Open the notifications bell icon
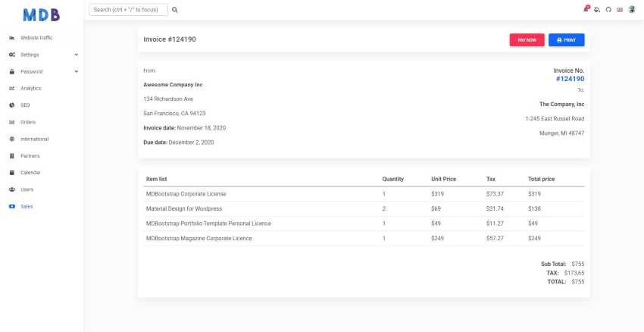Screen dimensions: 644x332 pos(586,9)
